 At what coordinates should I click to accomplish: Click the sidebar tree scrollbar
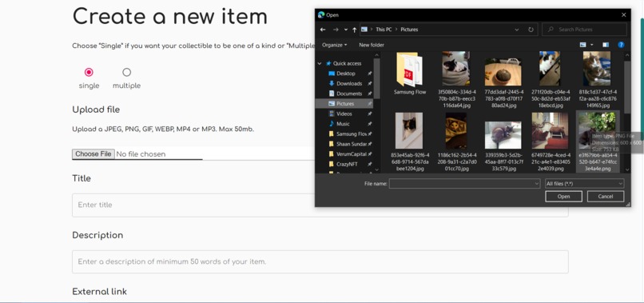pos(376,78)
